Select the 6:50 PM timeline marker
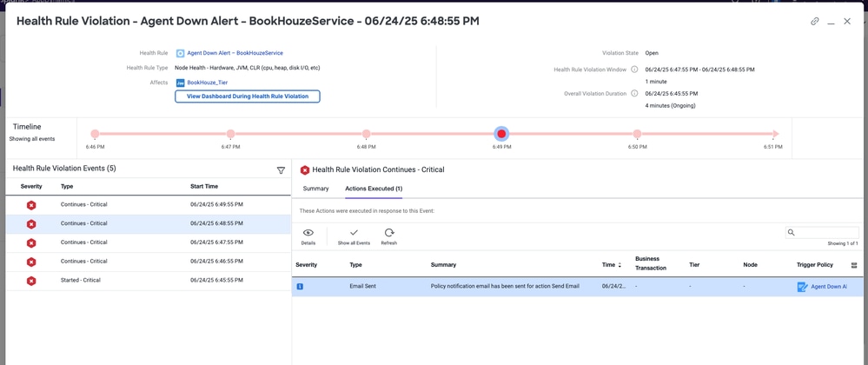The image size is (868, 365). 637,134
